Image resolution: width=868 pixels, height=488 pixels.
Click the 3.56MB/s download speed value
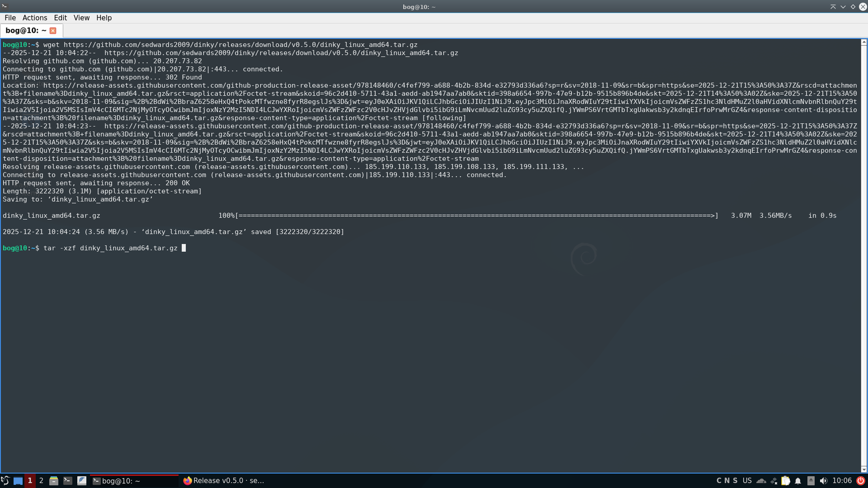(x=775, y=216)
